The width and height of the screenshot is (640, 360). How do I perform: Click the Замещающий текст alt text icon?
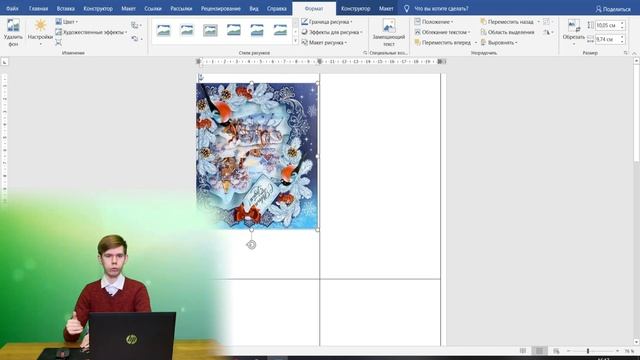[x=389, y=26]
